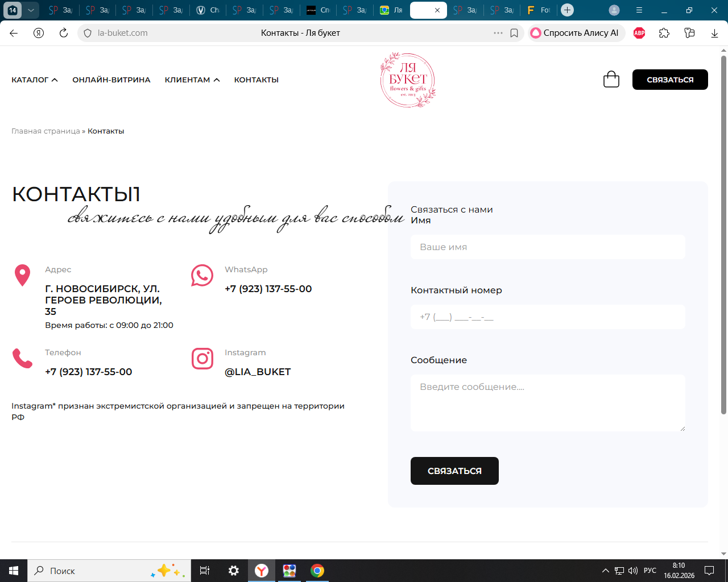
Task: Open volume control in system tray
Action: point(633,571)
